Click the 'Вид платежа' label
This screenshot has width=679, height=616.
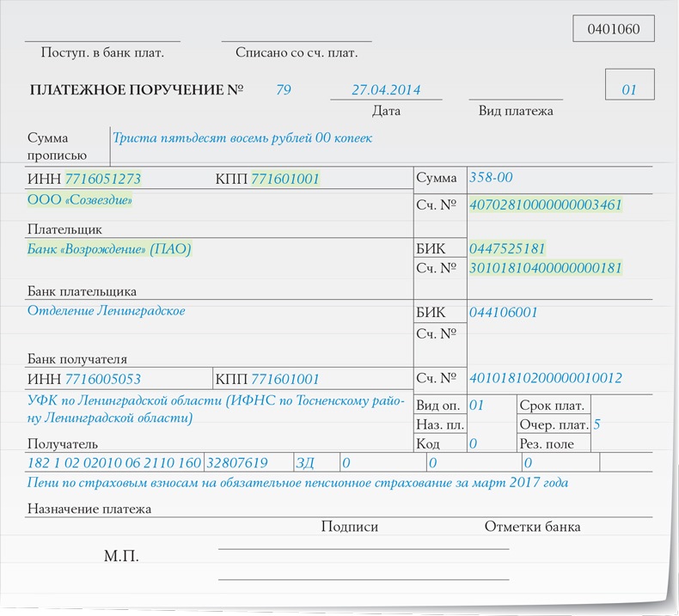tap(516, 111)
